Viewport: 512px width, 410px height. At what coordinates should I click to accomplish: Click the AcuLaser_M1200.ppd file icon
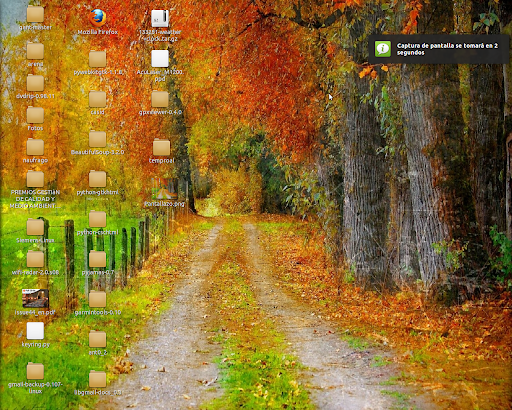coord(160,59)
